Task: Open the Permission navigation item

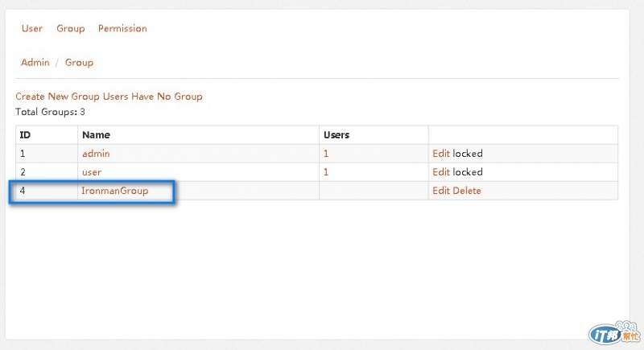Action: pyautogui.click(x=122, y=28)
